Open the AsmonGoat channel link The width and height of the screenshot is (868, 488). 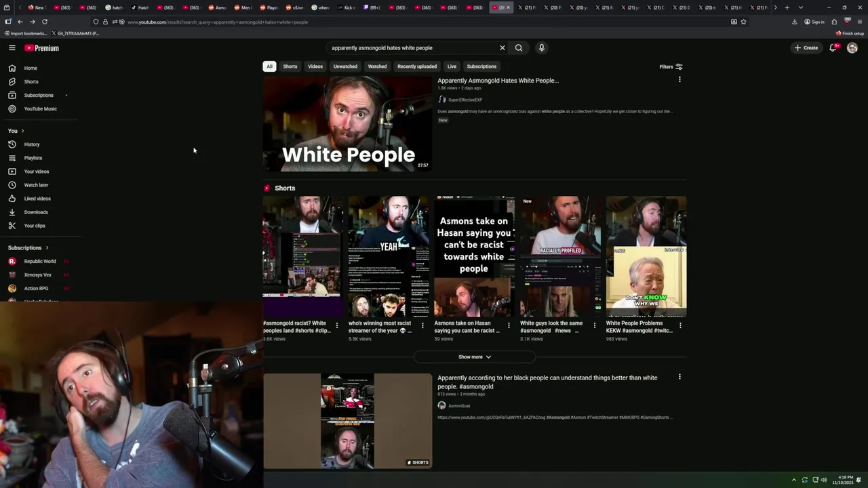coord(459,406)
